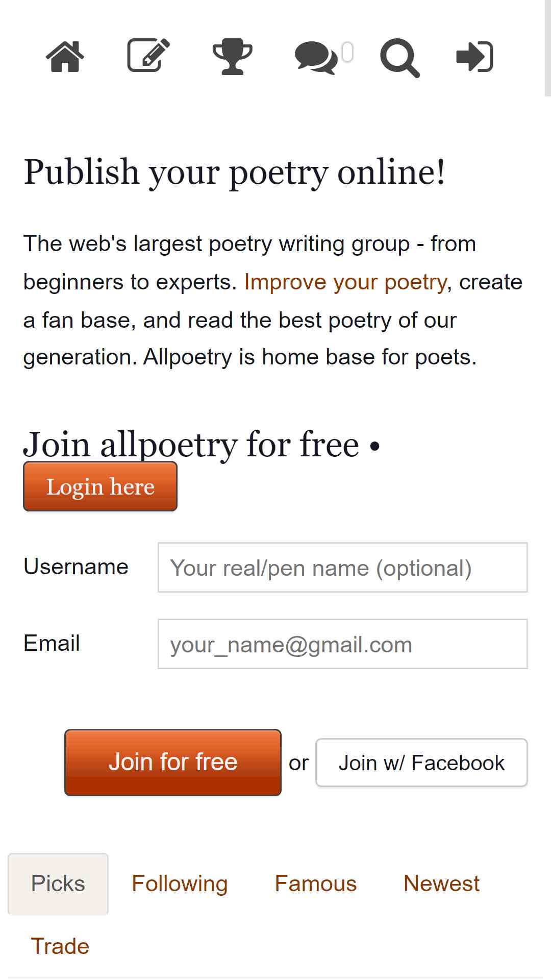This screenshot has width=551, height=980.
Task: Click the Publish your poetry online heading
Action: click(x=235, y=172)
